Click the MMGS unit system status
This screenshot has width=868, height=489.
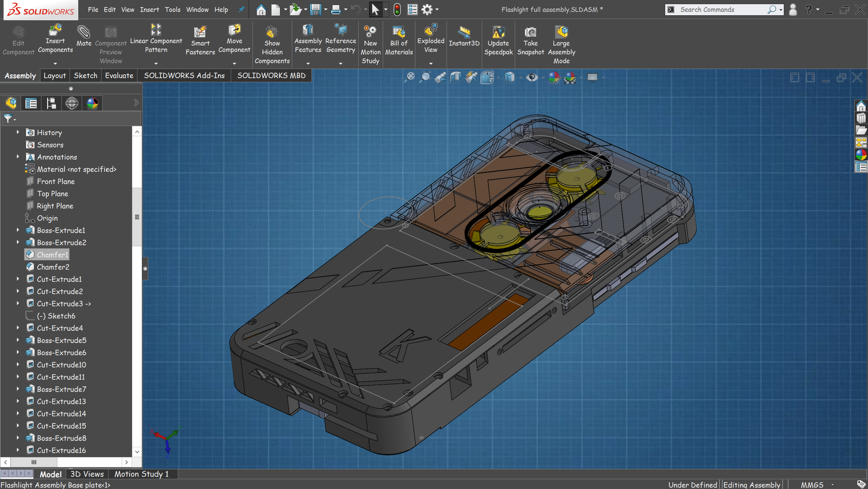tap(812, 485)
